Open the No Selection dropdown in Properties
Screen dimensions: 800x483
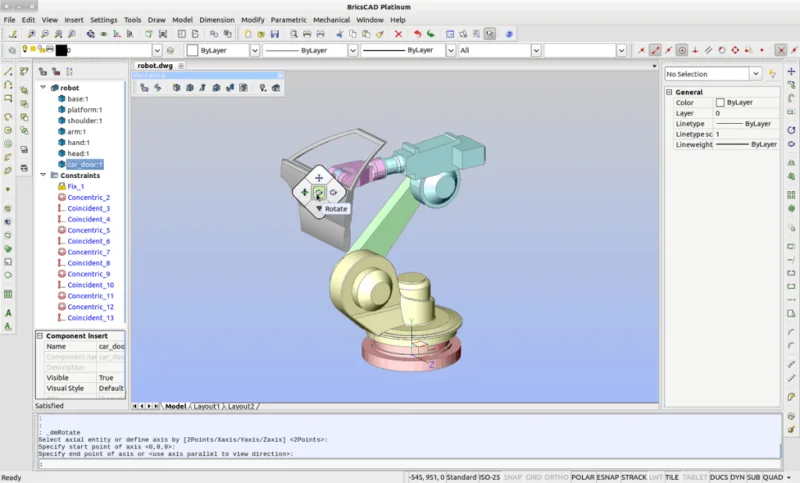tap(756, 74)
